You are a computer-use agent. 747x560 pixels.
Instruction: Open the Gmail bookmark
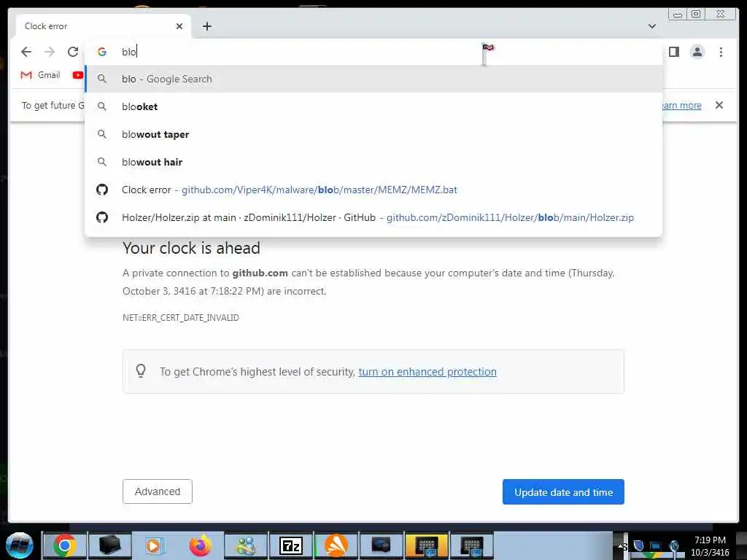click(40, 75)
